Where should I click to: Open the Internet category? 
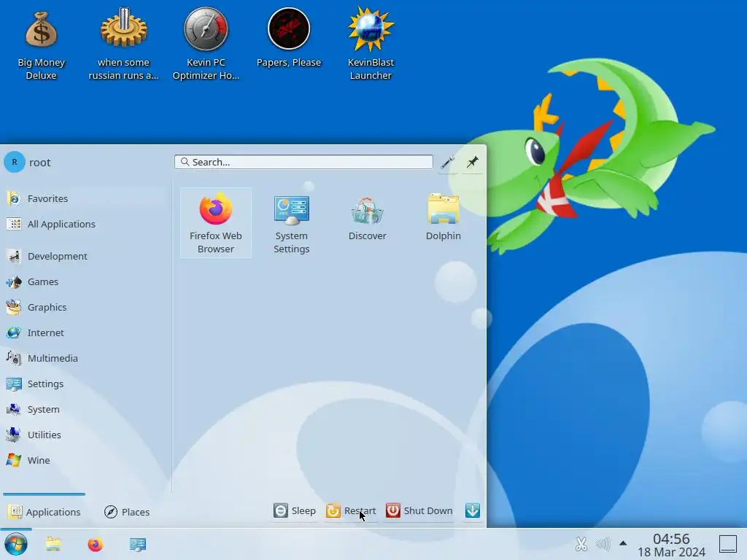point(84,332)
